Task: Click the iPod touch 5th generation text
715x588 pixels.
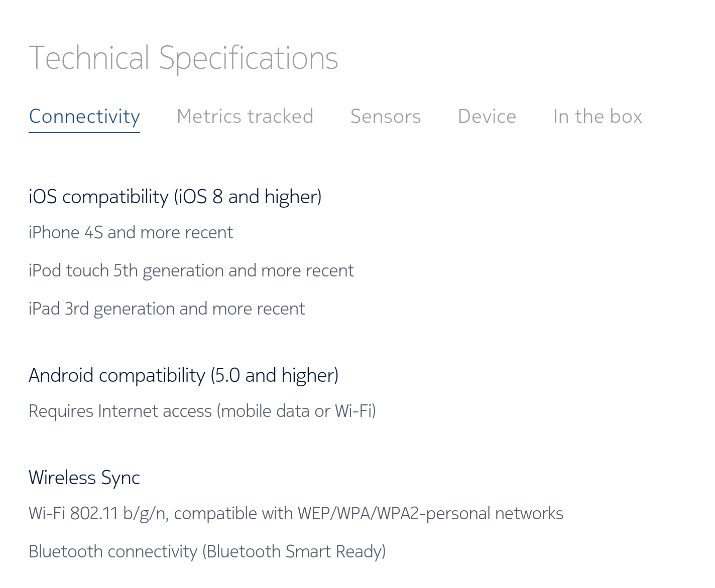Action: coord(191,271)
